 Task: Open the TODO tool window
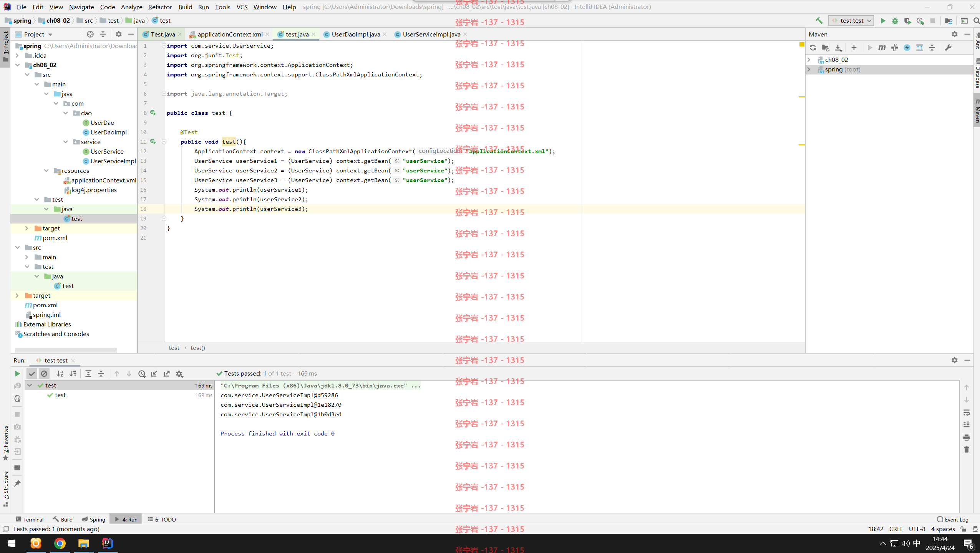[162, 519]
